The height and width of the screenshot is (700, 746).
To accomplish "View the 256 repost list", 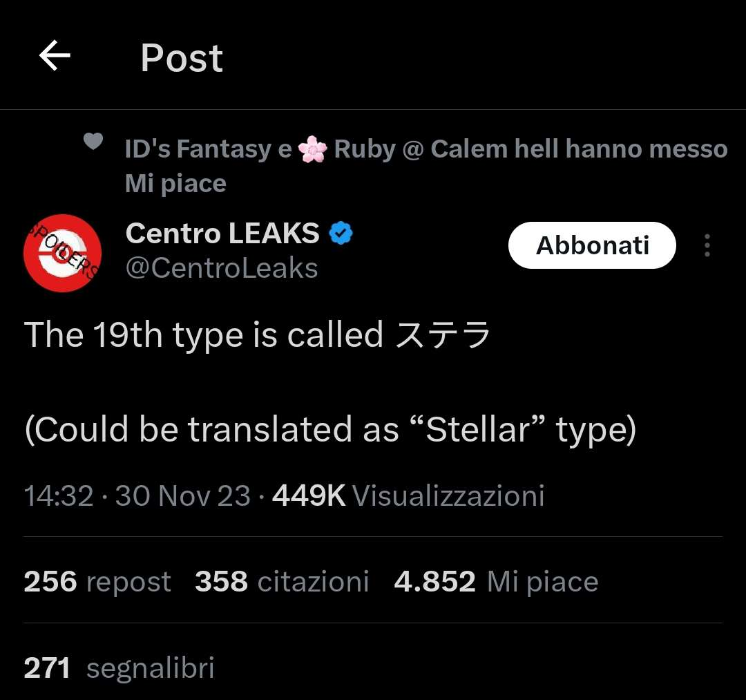I will (97, 582).
